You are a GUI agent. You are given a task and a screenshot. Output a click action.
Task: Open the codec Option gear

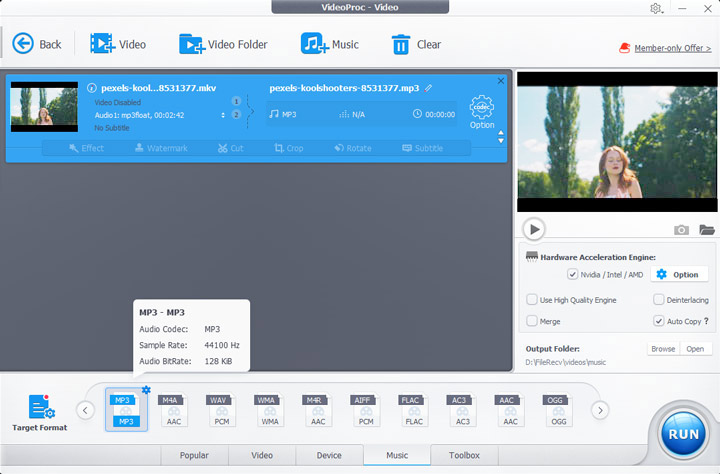[x=482, y=112]
